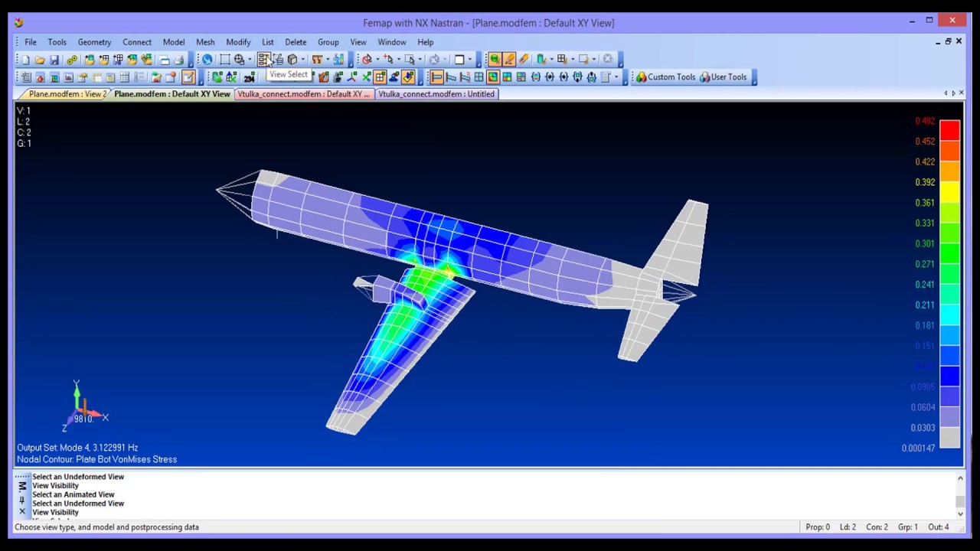Screen dimensions: 980x551
Task: Click the User Tools button
Action: 723,77
